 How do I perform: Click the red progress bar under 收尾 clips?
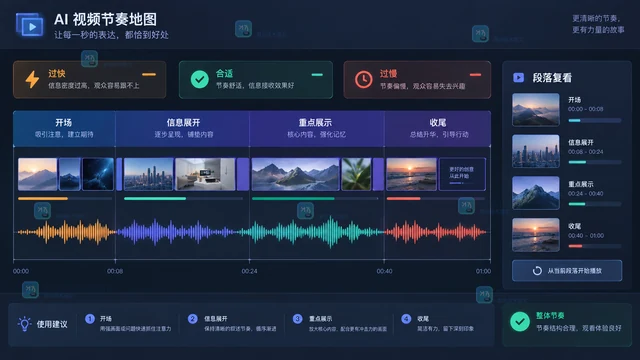pos(436,199)
